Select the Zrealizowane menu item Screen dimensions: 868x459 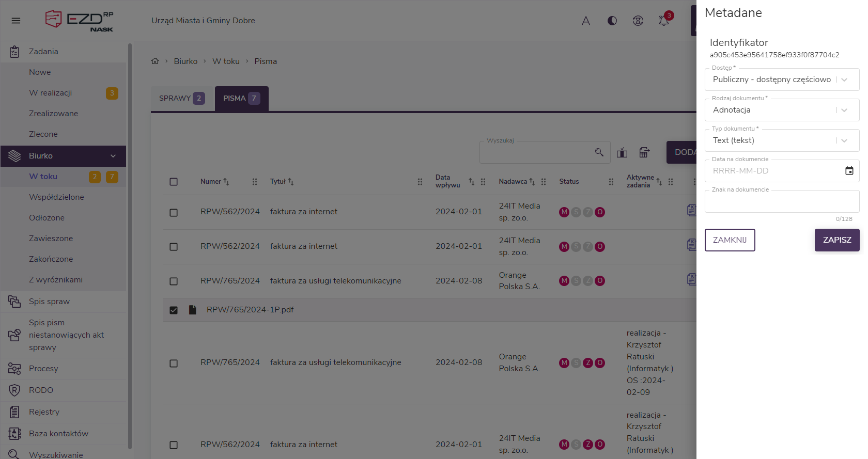[x=54, y=114]
